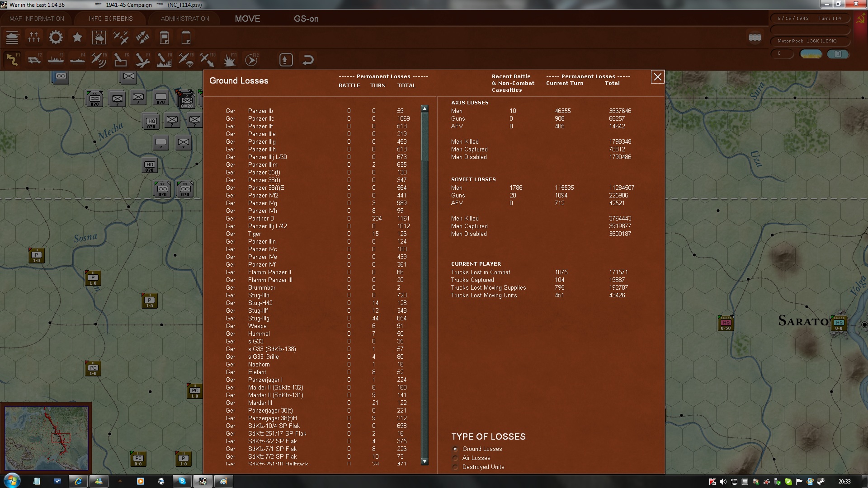The width and height of the screenshot is (868, 488).
Task: Select Ground Losses radio button
Action: pyautogui.click(x=455, y=449)
